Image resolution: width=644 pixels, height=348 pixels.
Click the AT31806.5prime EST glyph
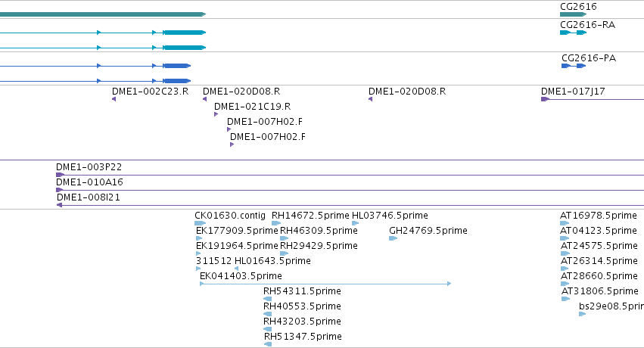(565, 299)
